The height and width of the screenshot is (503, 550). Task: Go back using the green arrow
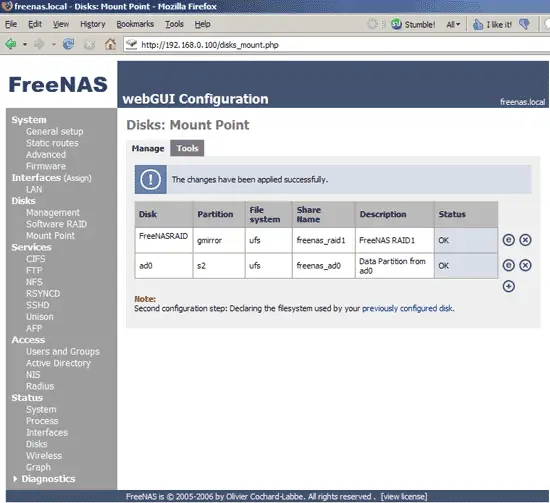coord(11,44)
